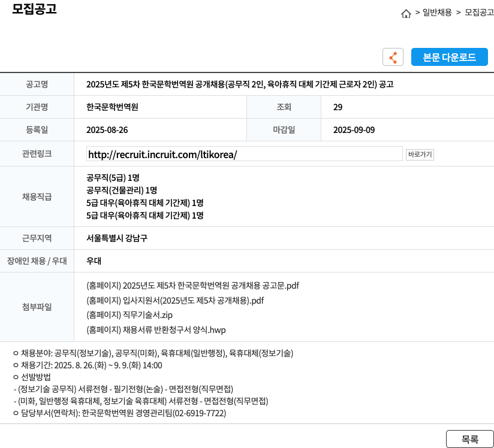This screenshot has height=448, width=494.
Task: Click the registration date 2025-08-26
Action: [x=107, y=130]
